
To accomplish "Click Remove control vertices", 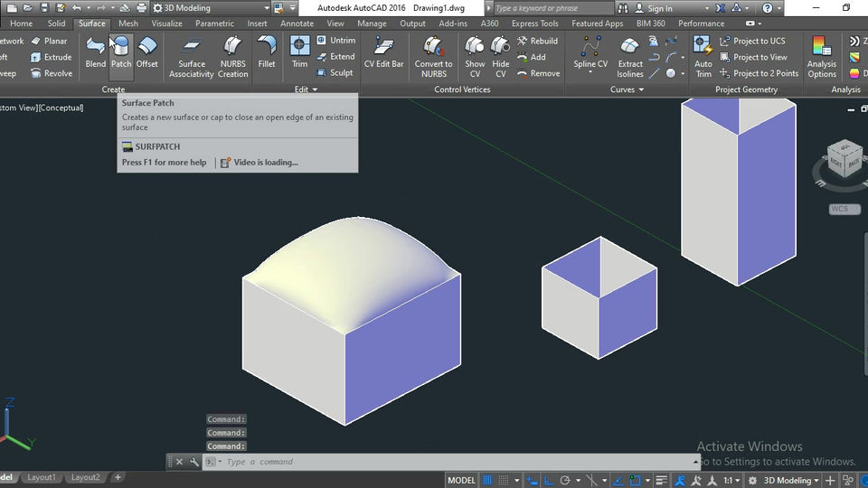I will click(x=539, y=73).
